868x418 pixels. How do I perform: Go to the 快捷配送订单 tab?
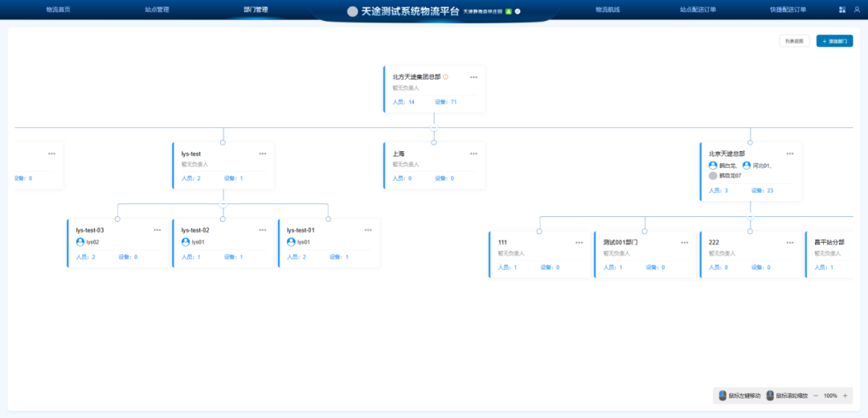point(787,10)
